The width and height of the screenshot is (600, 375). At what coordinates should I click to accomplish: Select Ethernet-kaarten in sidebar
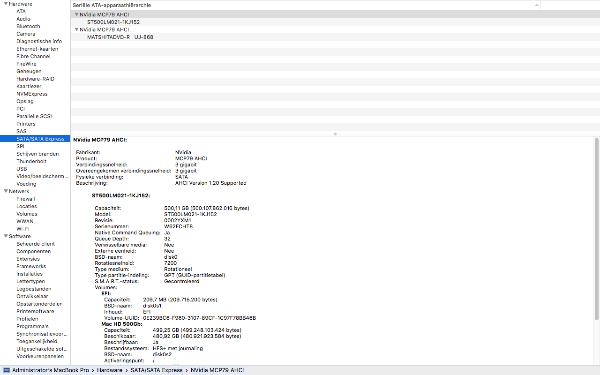37,49
